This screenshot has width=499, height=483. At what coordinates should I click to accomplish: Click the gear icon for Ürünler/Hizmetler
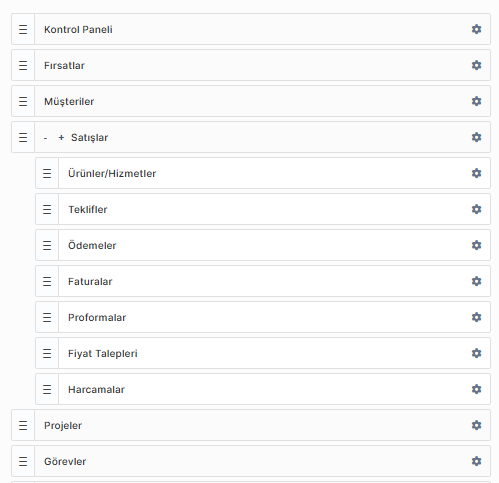point(476,173)
